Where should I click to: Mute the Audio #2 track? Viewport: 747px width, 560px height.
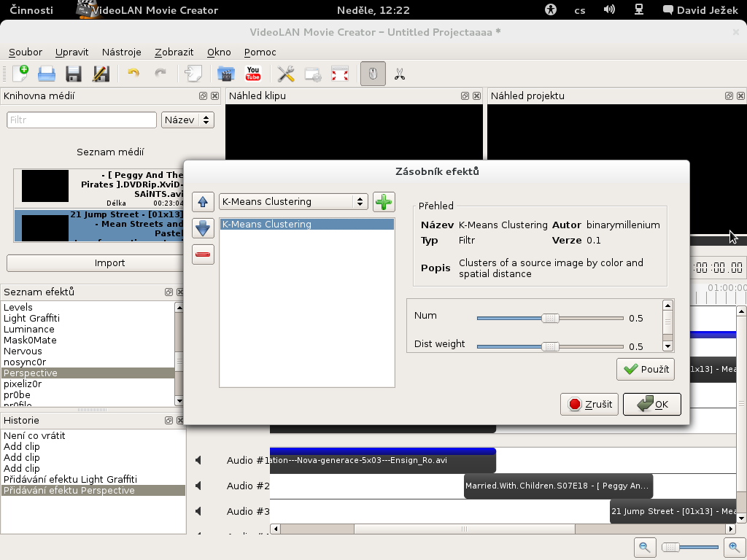pos(198,486)
